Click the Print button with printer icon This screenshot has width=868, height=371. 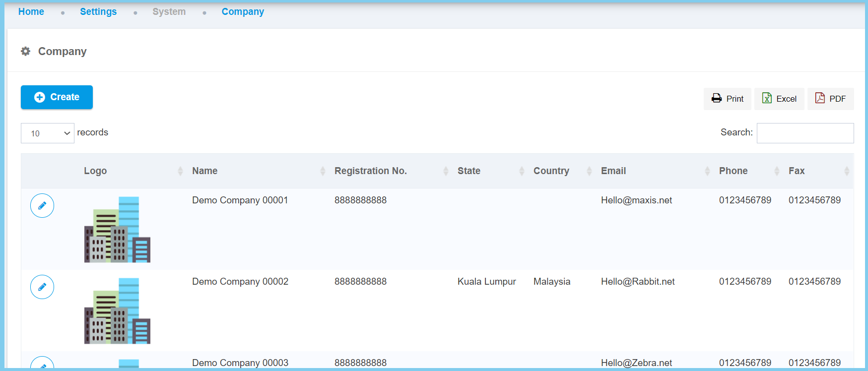[727, 99]
